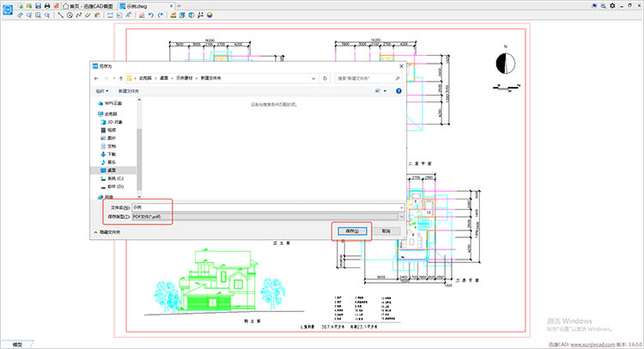
Task: Select WPS云盘 in the navigation pane
Action: (x=110, y=103)
